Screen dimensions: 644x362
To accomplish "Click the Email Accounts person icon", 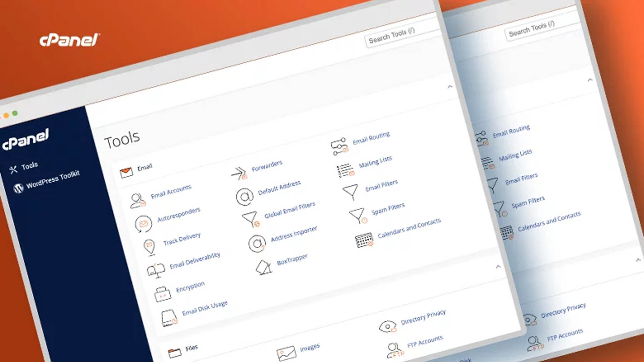I will 138,200.
